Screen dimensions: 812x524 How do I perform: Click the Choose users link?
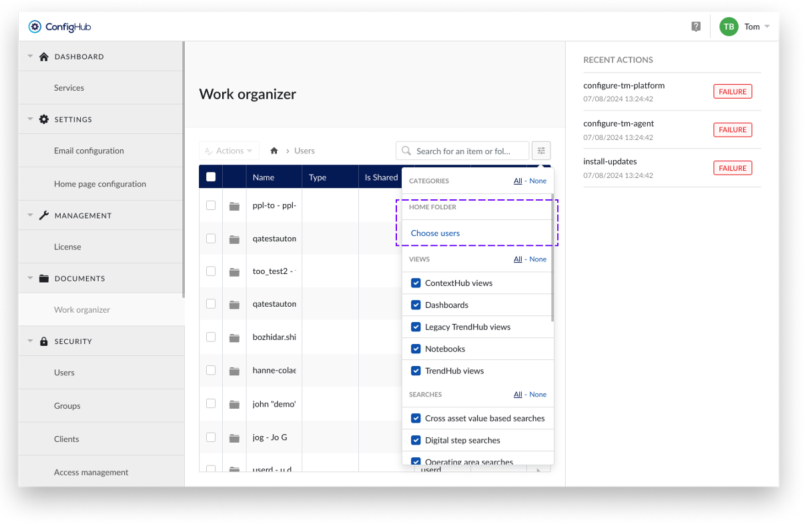(435, 233)
